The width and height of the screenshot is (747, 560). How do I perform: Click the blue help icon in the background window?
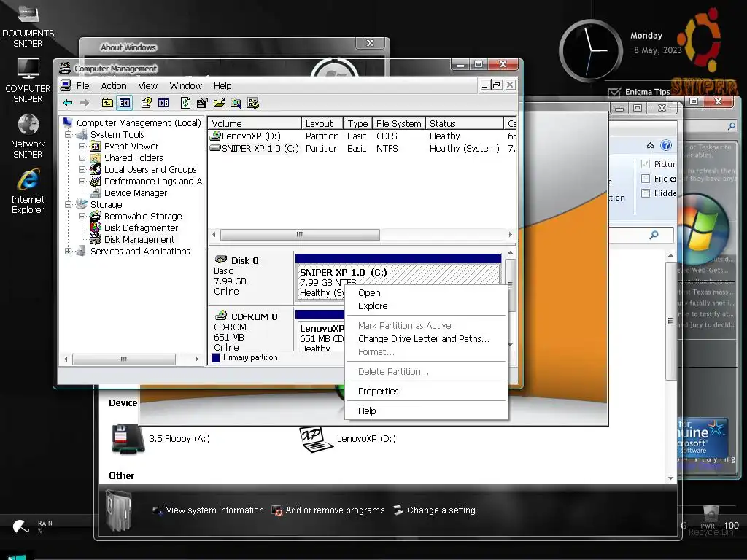666,145
